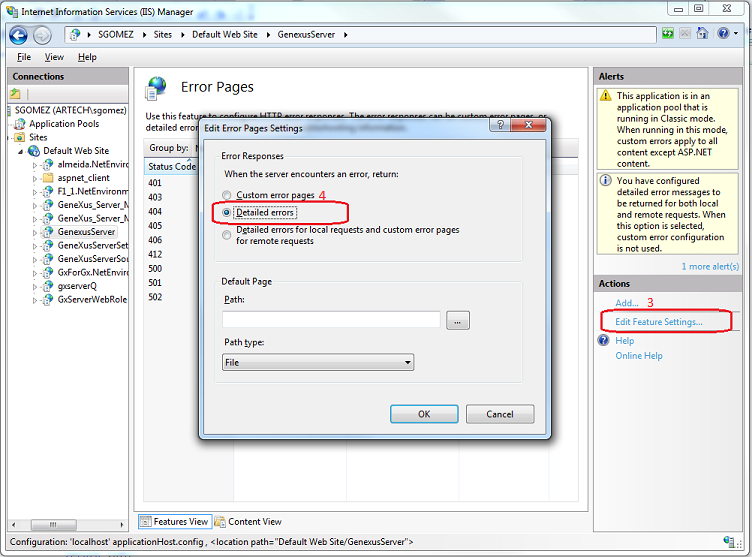The height and width of the screenshot is (557, 752).
Task: Open the View menu
Action: (54, 57)
